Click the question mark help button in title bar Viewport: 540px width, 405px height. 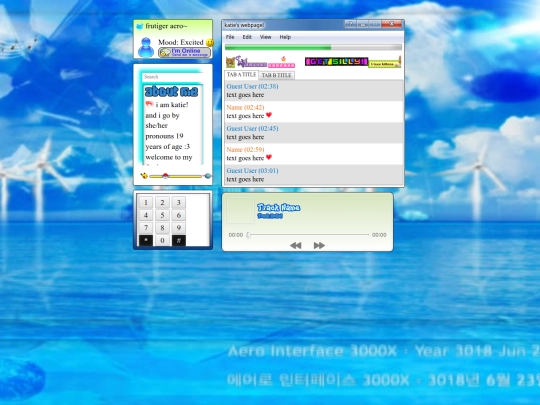click(x=350, y=24)
